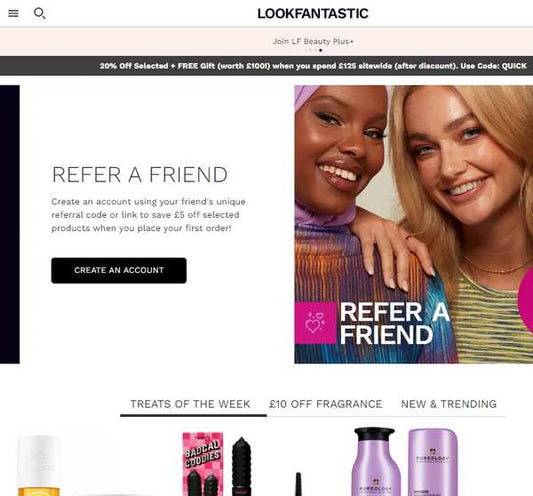The image size is (533, 496).
Task: Go home via the LOOKFANTASTIC logo
Action: (313, 14)
